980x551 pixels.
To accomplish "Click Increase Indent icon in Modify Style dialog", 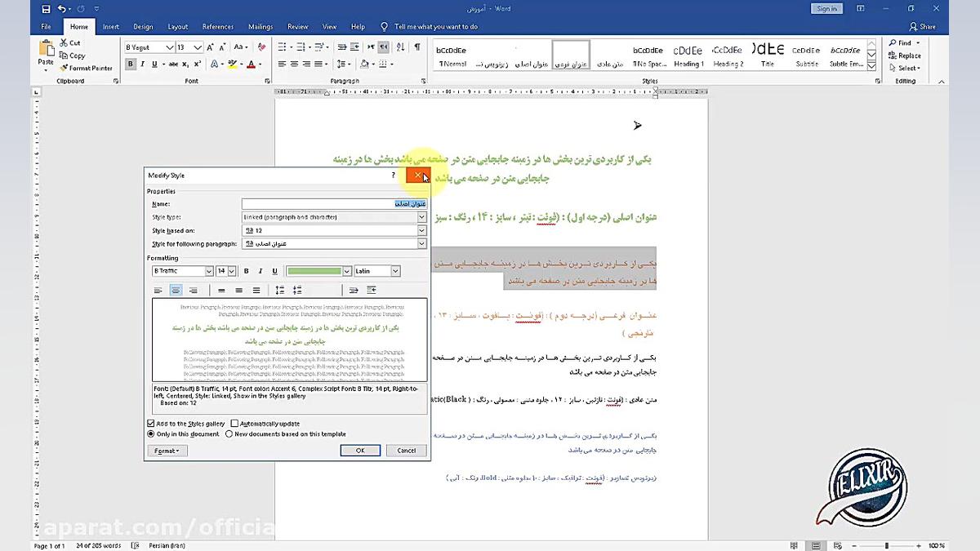I will tap(372, 290).
